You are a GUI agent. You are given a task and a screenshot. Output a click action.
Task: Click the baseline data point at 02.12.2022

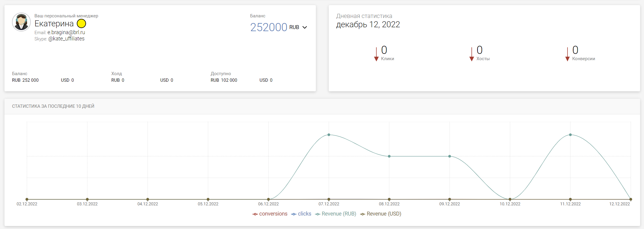point(27,199)
